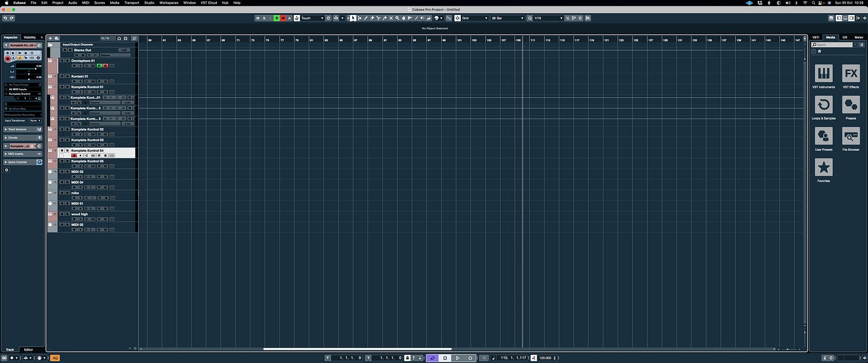Toggle Read automation on Omnisphere 01 track
This screenshot has width=868, height=363.
tap(99, 66)
